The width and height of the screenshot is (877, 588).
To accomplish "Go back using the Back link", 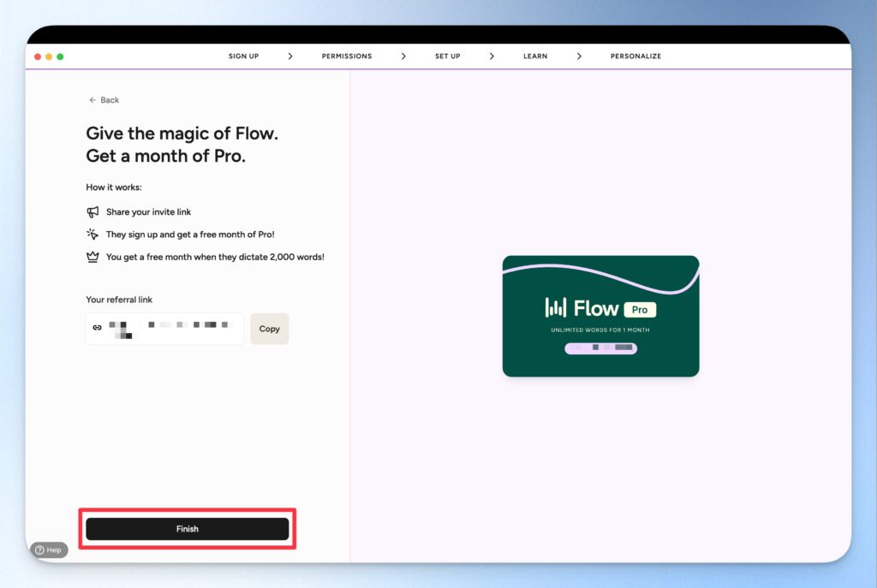I will pos(104,100).
